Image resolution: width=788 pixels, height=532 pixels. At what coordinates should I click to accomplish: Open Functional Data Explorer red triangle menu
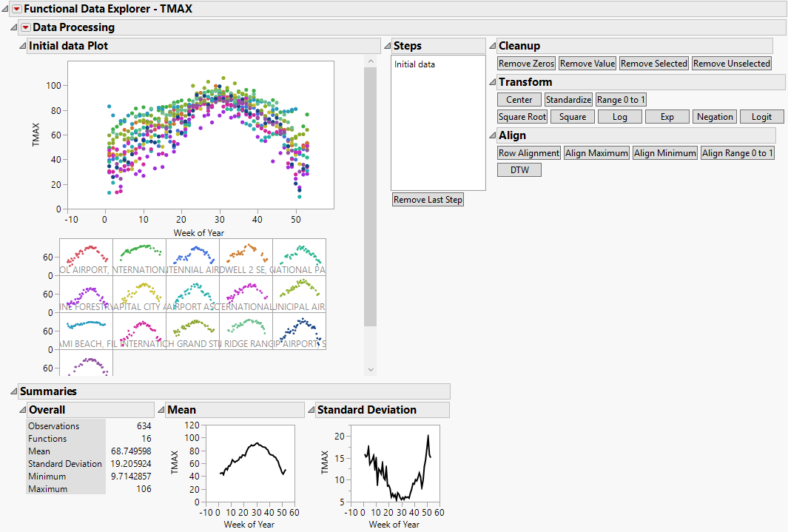16,9
